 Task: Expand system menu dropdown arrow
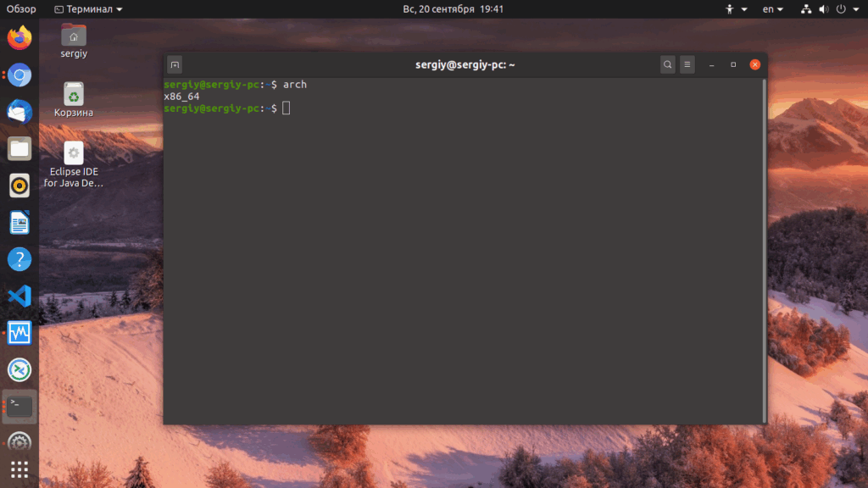tap(856, 9)
